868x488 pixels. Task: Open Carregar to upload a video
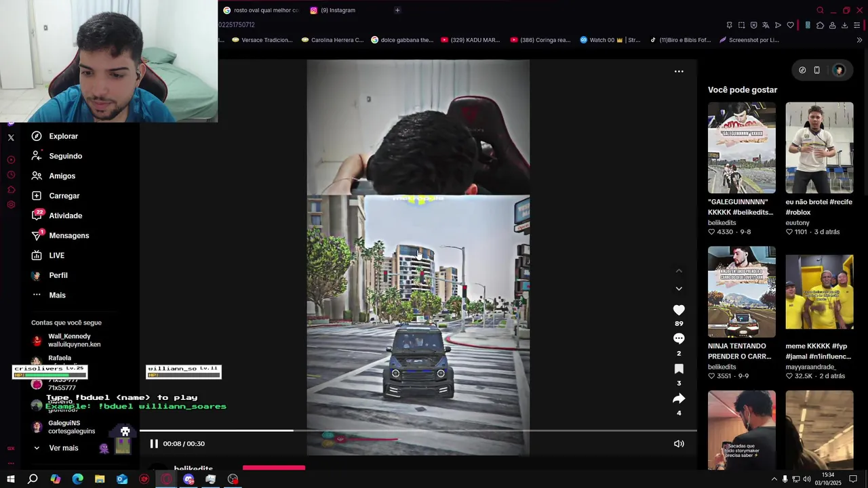pyautogui.click(x=55, y=196)
